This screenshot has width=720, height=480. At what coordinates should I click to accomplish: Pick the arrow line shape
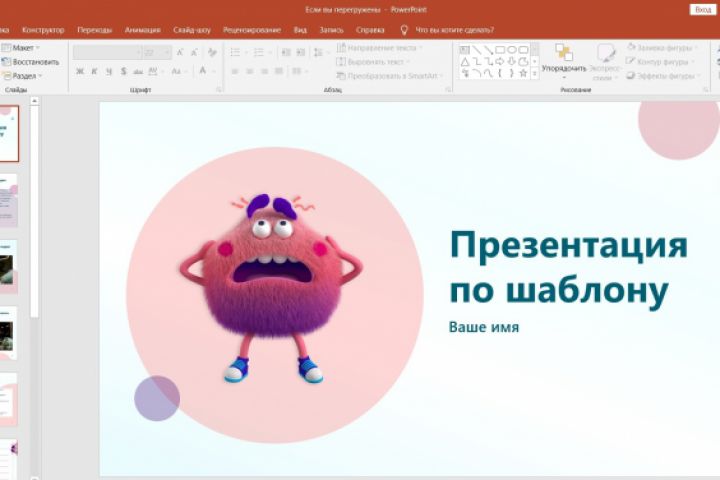(x=489, y=50)
